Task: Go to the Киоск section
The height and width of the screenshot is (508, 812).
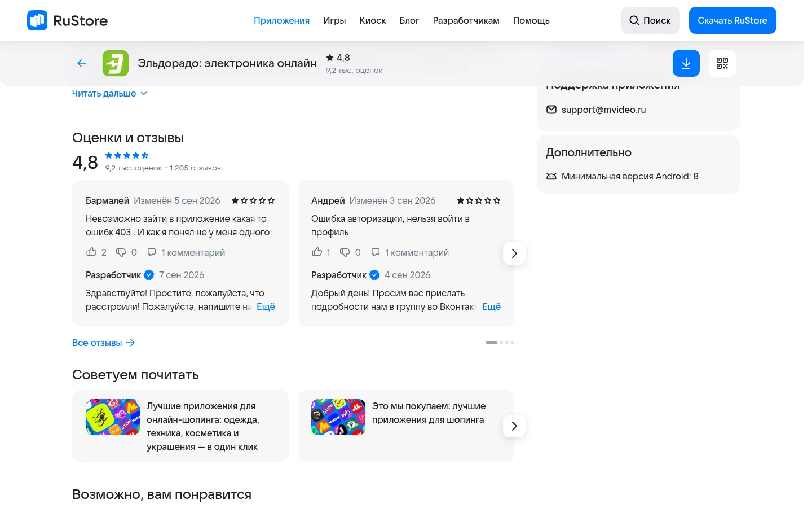Action: click(373, 20)
